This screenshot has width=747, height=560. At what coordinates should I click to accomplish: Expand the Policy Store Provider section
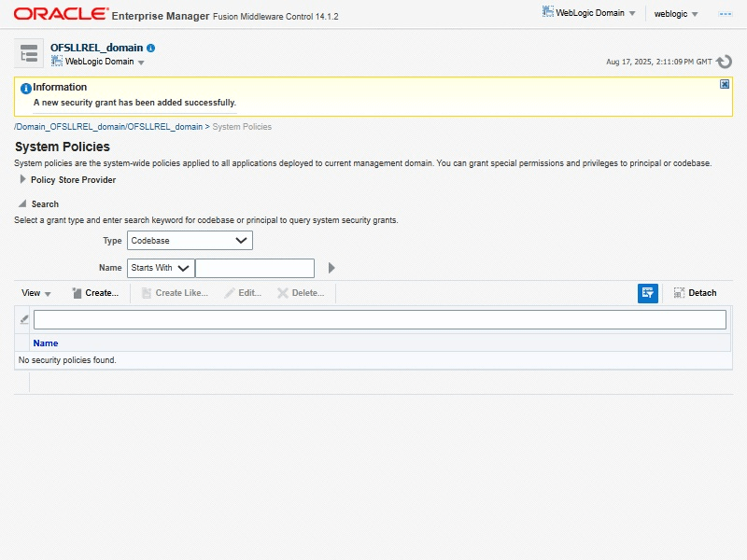click(22, 180)
